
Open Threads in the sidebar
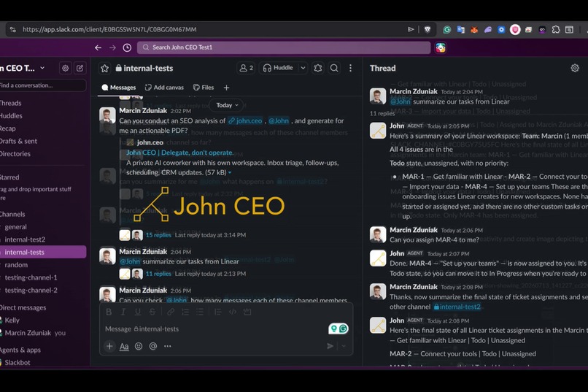click(10, 103)
